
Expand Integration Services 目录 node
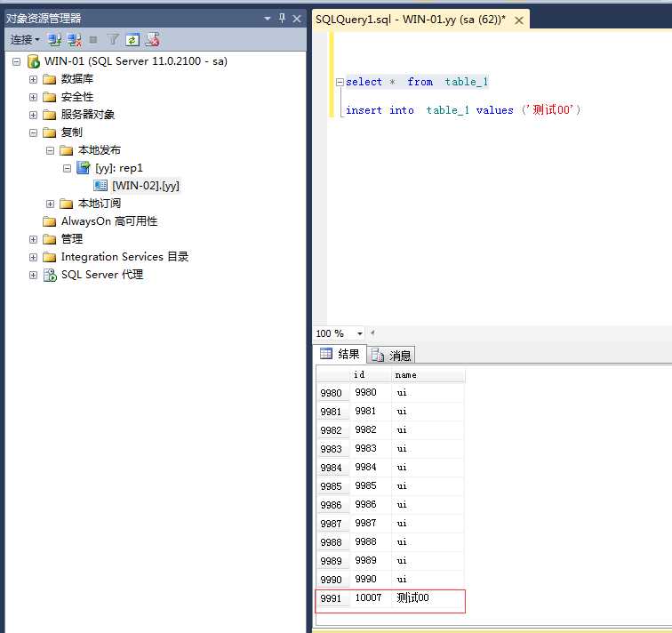33,257
